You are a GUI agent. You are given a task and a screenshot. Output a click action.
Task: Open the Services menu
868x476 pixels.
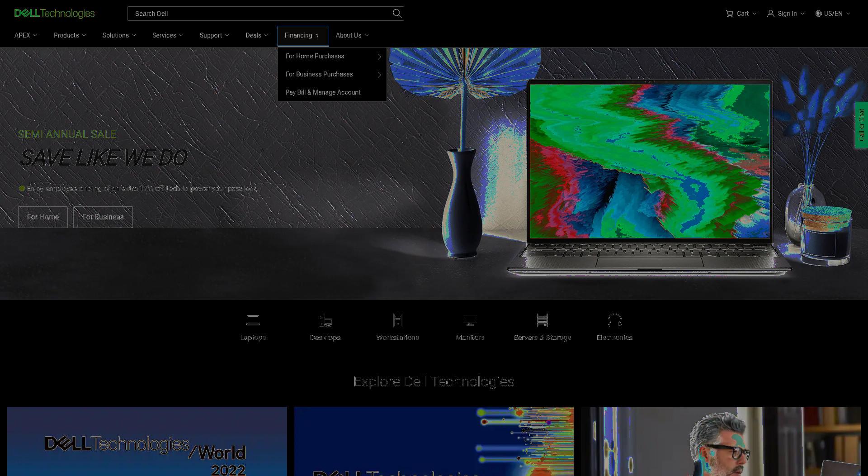[x=168, y=35]
